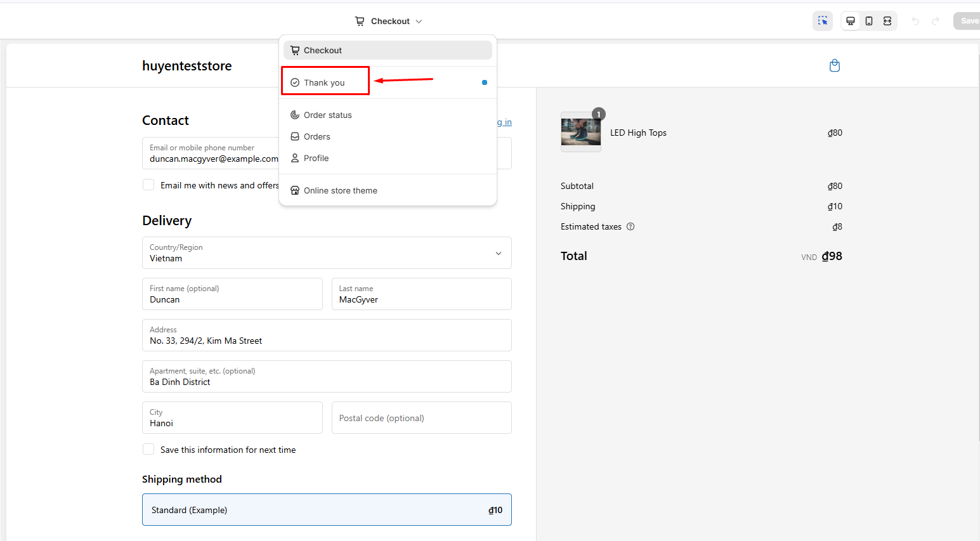
Task: Select the Profile menu option
Action: 316,158
